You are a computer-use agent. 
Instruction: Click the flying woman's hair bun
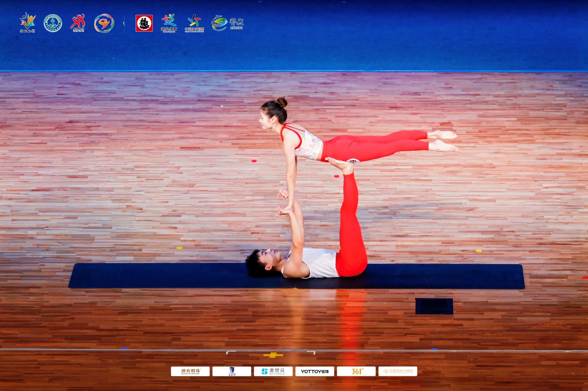tap(282, 102)
